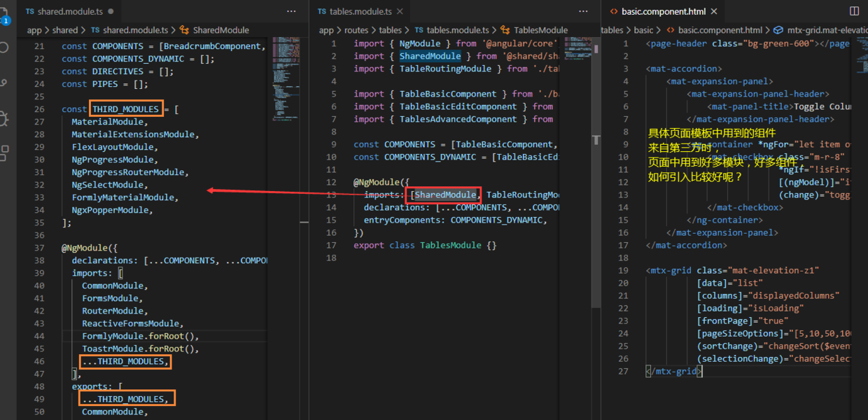Open the SharedModule breadcrumb symbol dropdown
The width and height of the screenshot is (868, 420).
pyautogui.click(x=215, y=30)
